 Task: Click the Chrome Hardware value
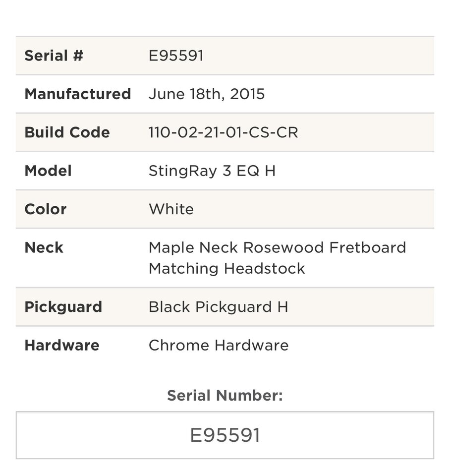(x=219, y=345)
